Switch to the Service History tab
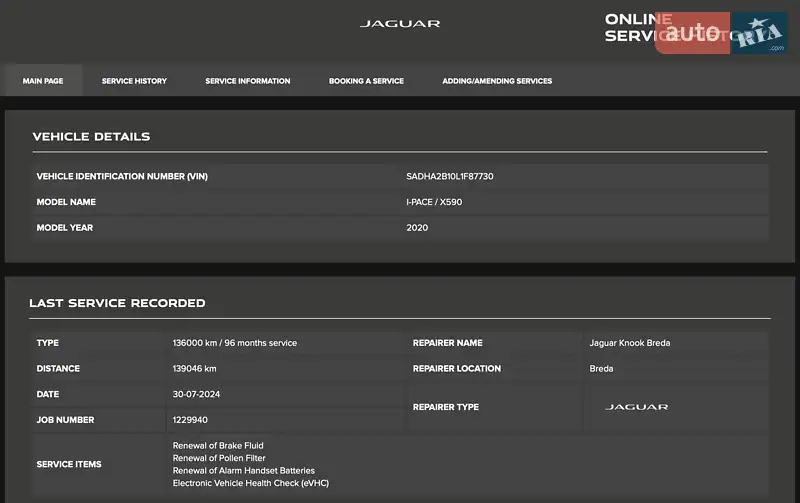The image size is (800, 503). pyautogui.click(x=134, y=81)
